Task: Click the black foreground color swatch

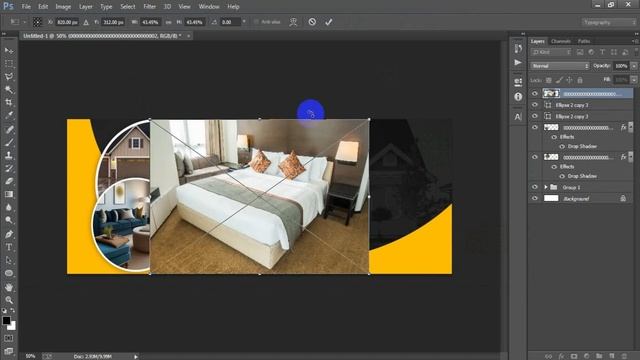Action: [6, 320]
